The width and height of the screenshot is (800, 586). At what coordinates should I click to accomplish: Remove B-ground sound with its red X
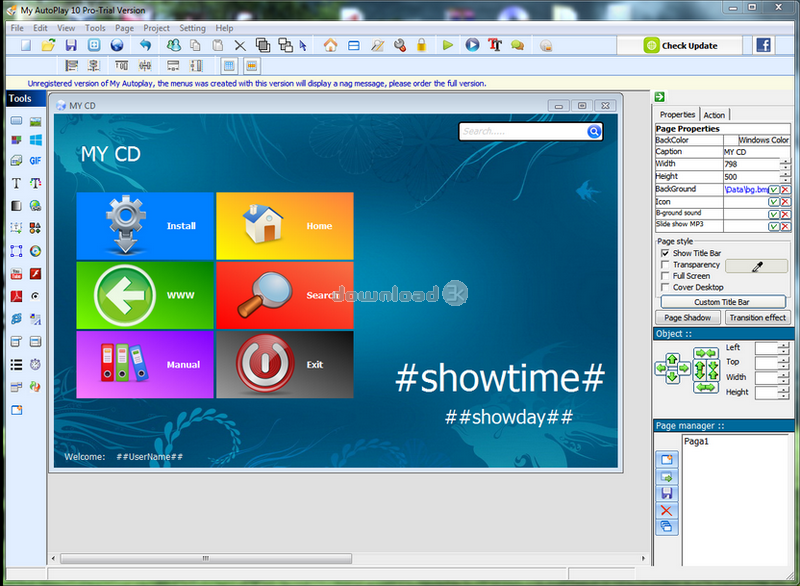click(785, 214)
